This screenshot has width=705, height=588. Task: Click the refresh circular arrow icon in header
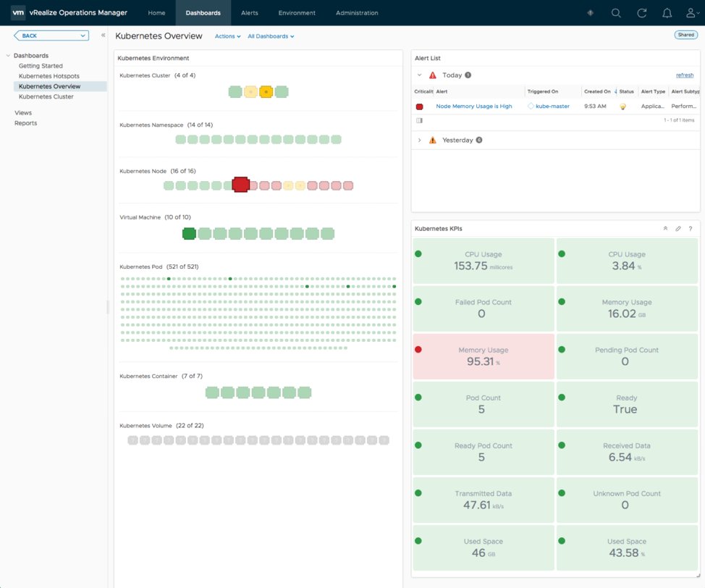641,13
